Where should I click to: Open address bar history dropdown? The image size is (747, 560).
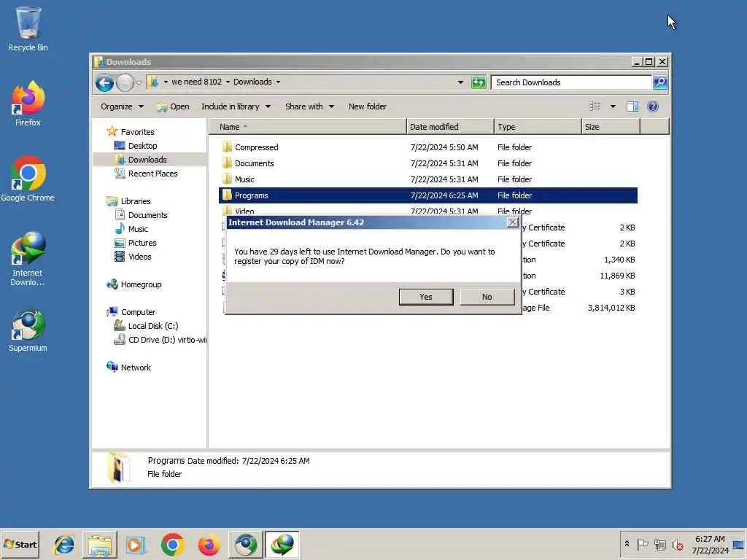click(460, 82)
